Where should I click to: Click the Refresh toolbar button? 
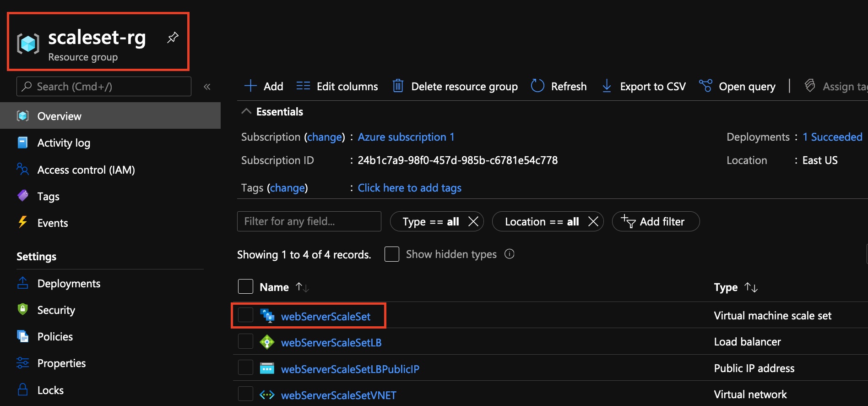tap(559, 86)
